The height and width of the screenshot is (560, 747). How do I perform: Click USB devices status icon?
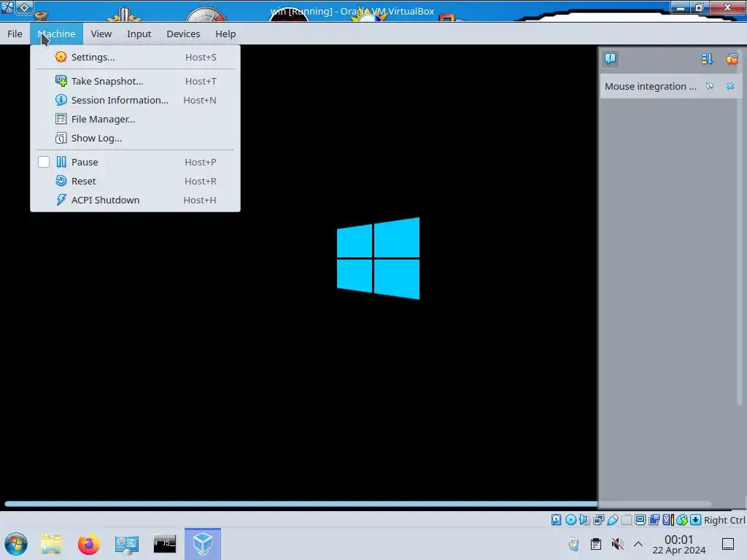point(613,519)
